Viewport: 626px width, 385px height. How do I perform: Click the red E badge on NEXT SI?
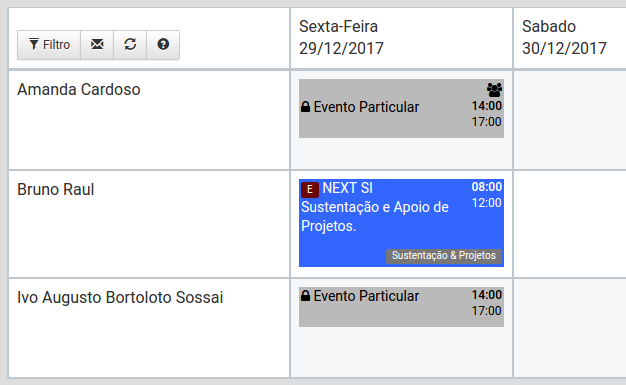click(x=310, y=190)
